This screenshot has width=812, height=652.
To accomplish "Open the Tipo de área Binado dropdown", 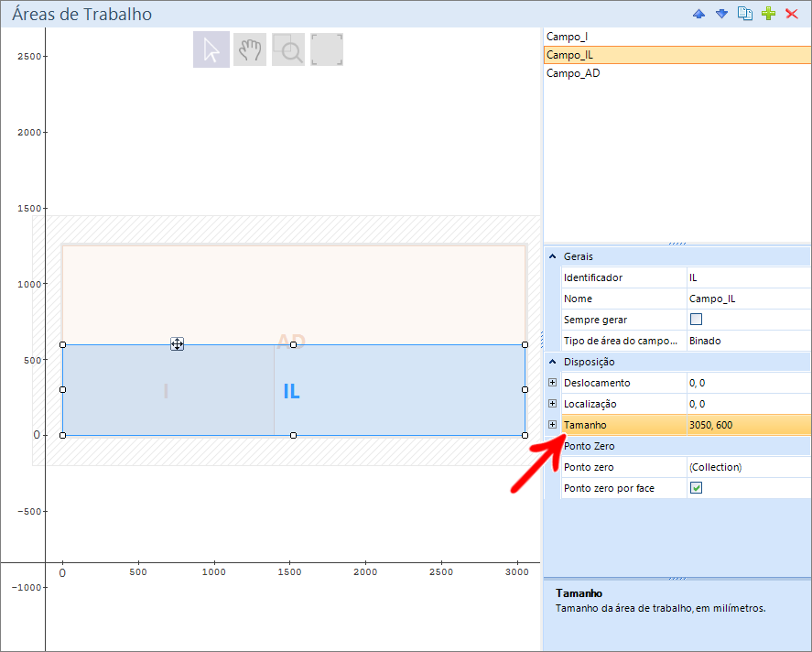I will coord(749,341).
